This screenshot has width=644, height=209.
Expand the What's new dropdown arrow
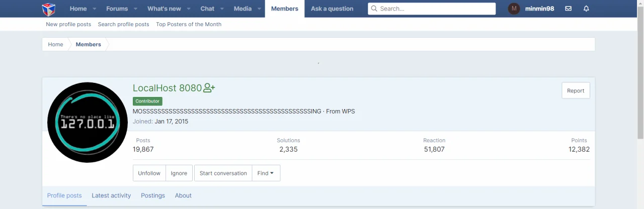(188, 9)
